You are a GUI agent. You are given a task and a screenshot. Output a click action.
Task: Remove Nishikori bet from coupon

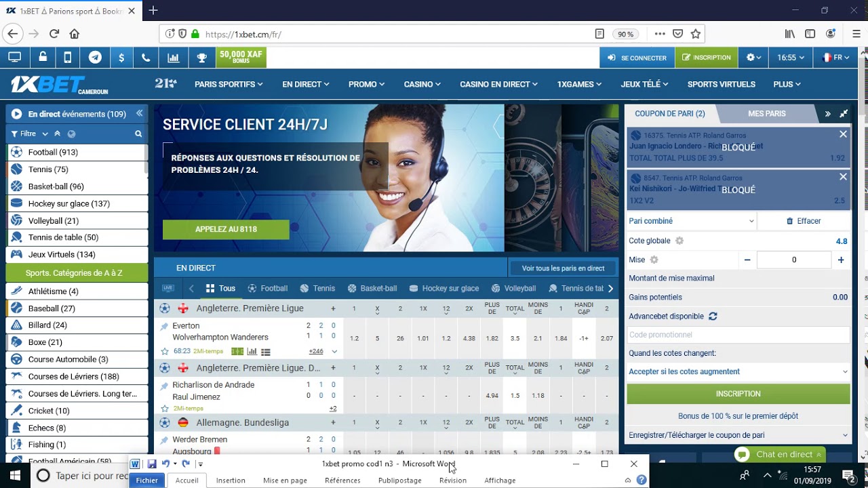coord(843,177)
